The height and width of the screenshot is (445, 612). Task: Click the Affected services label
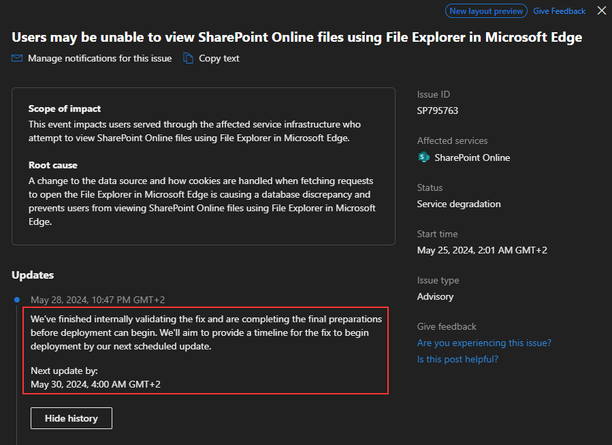click(x=452, y=141)
